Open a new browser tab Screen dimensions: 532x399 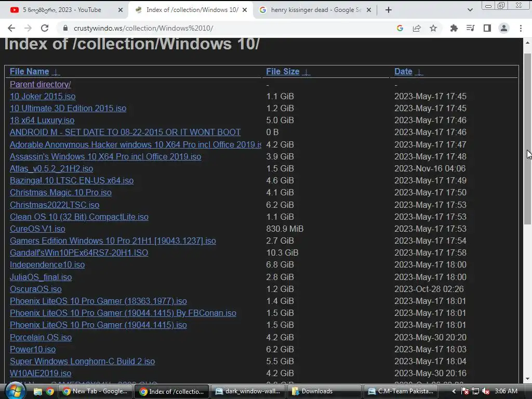click(389, 10)
